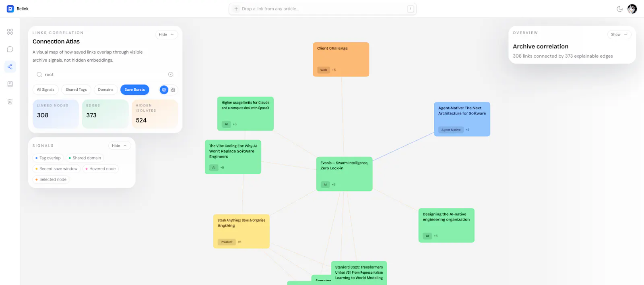The height and width of the screenshot is (285, 644).
Task: Click AI tag on Evonic node
Action: [x=325, y=185]
